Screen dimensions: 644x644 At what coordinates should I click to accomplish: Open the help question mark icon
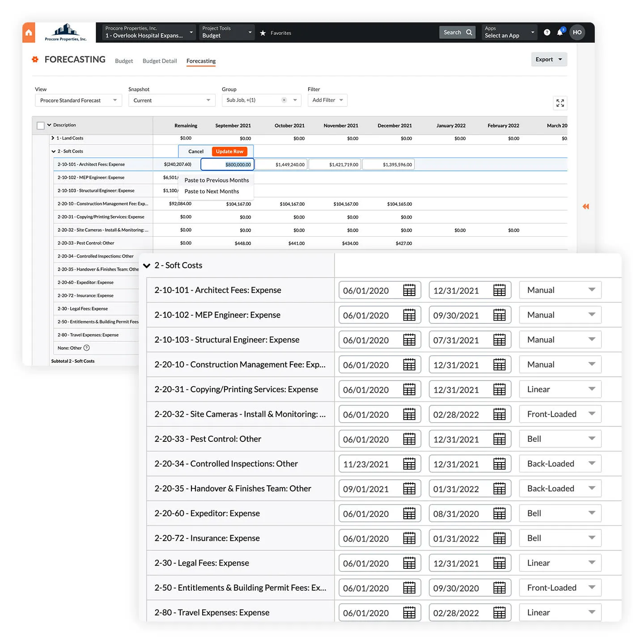pyautogui.click(x=547, y=33)
